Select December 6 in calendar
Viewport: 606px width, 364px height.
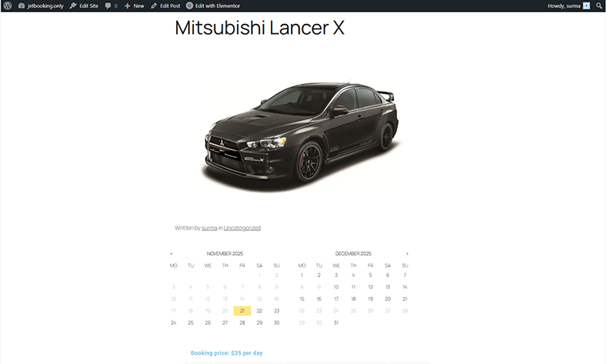click(388, 276)
